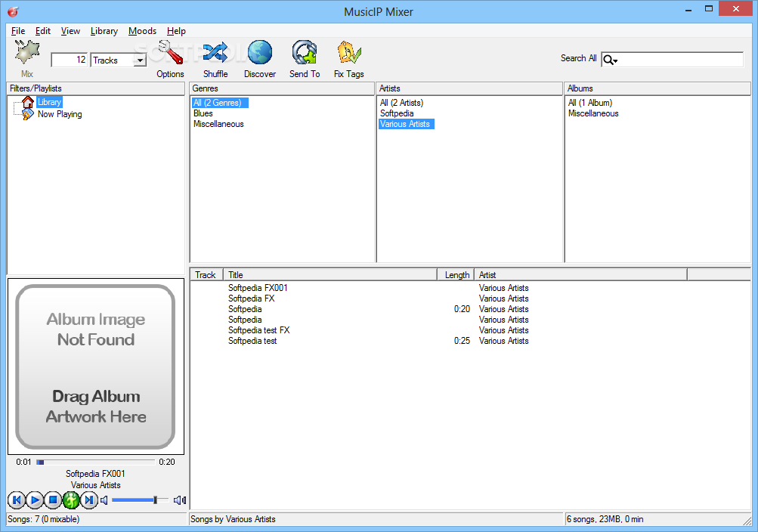The height and width of the screenshot is (532, 758).
Task: Click the Mix star icon
Action: pos(27,52)
